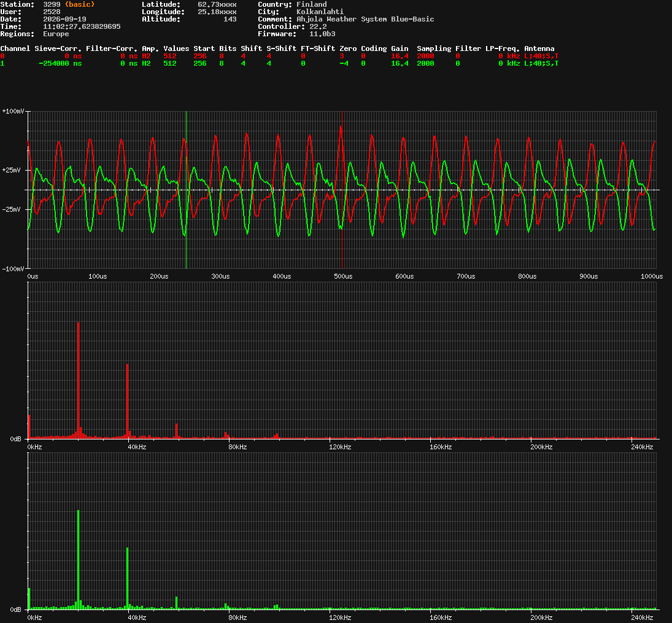Click the "Channel" column header
The width and height of the screenshot is (672, 623).
(x=15, y=48)
